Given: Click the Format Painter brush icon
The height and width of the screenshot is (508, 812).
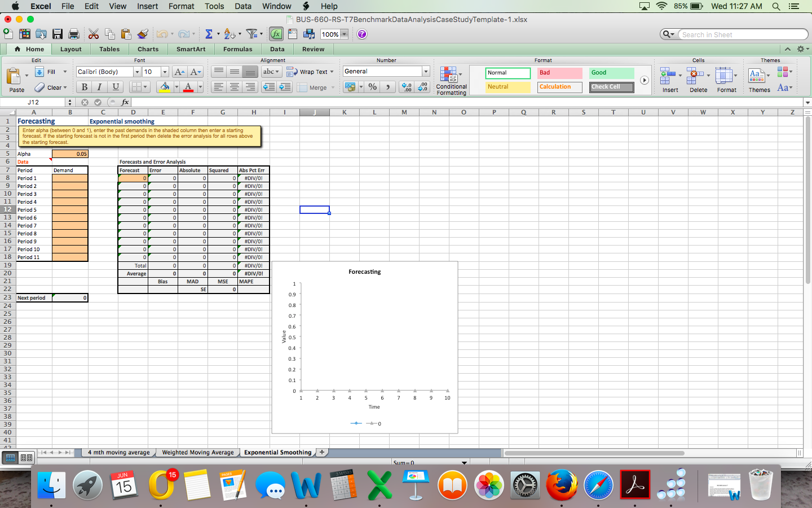Looking at the screenshot, I should [143, 34].
